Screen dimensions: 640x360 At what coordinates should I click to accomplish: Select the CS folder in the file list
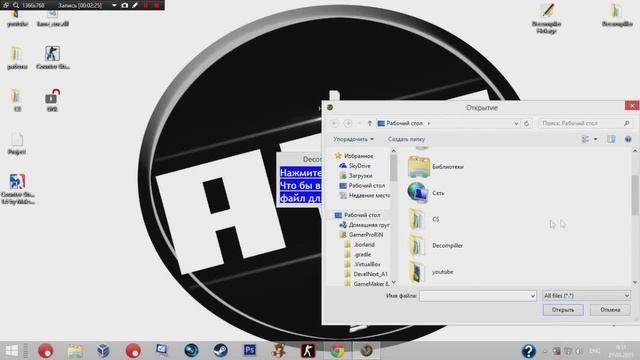tap(417, 219)
